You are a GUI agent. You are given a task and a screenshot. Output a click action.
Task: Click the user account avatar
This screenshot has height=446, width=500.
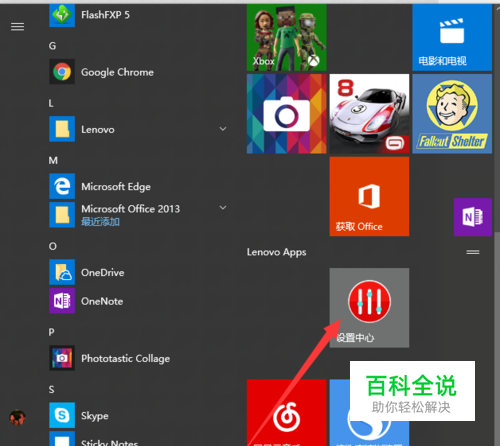pyautogui.click(x=17, y=417)
